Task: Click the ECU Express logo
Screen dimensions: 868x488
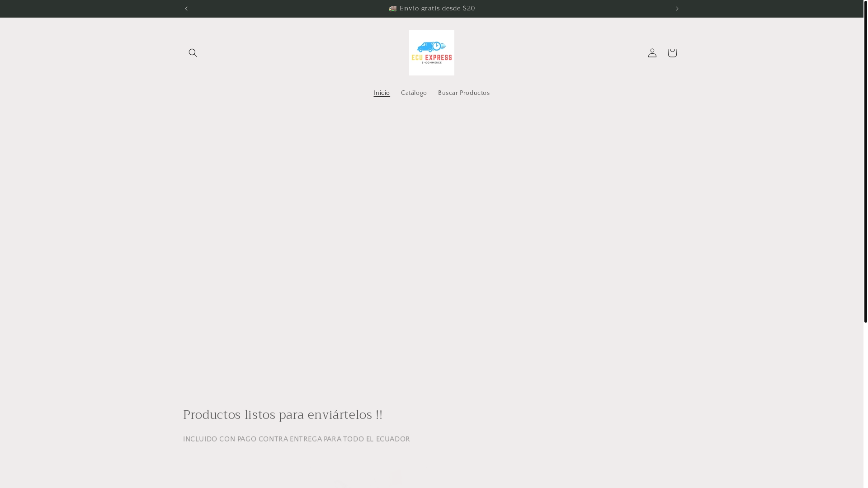Action: coord(432,53)
